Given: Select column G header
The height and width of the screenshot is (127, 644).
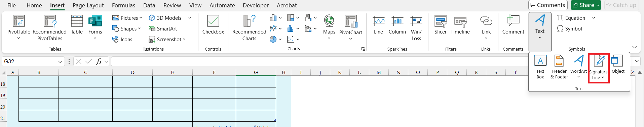Looking at the screenshot, I should pos(256,72).
